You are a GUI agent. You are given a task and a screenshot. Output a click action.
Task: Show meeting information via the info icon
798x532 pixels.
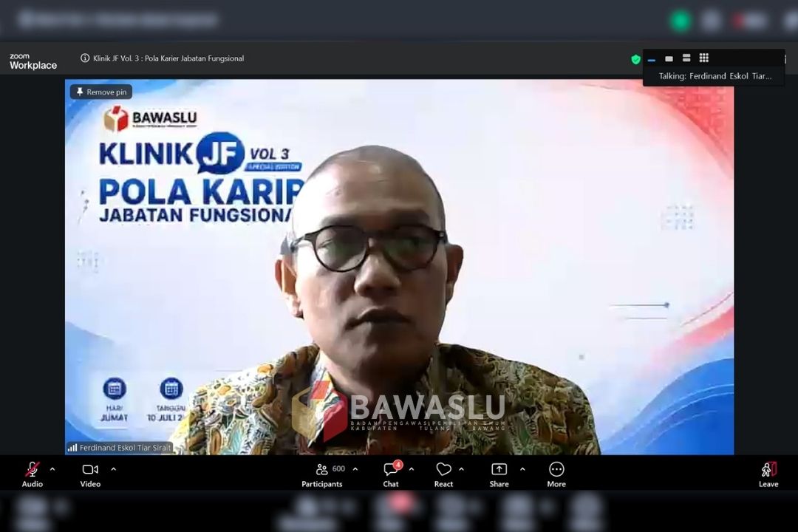[x=85, y=58]
